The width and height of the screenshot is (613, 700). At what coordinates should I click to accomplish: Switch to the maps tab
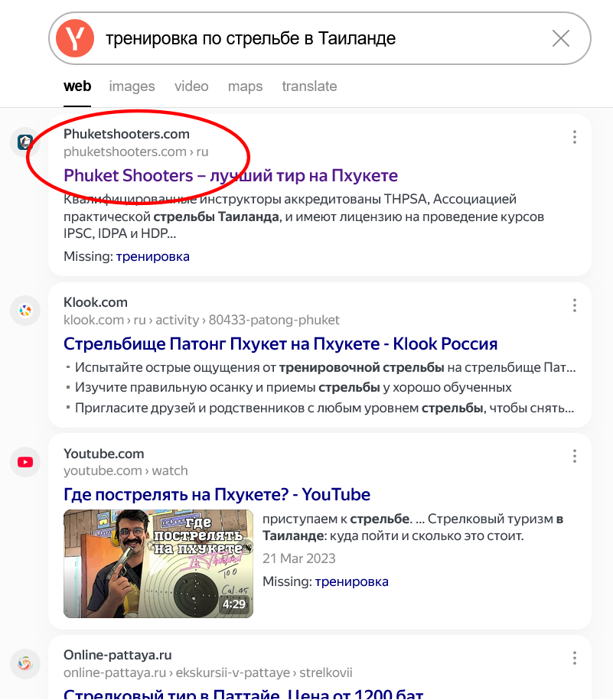[x=245, y=86]
